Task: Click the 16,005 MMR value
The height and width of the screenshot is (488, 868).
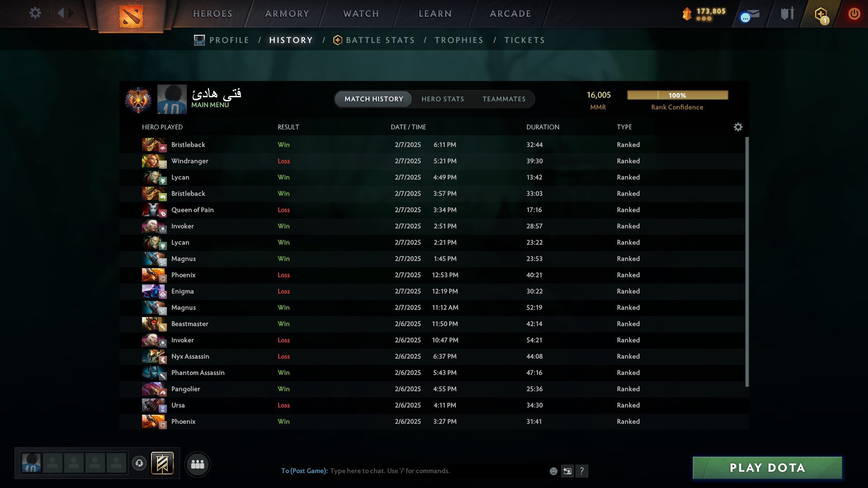Action: (598, 95)
